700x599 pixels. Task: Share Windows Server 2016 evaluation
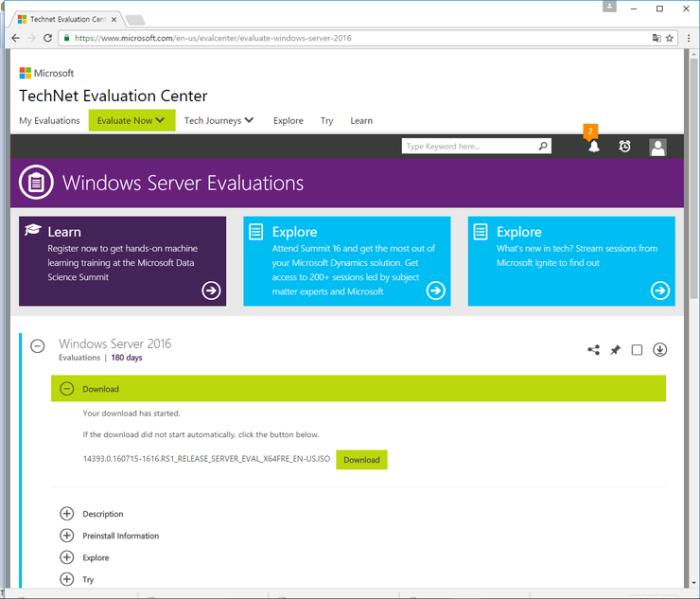point(593,350)
